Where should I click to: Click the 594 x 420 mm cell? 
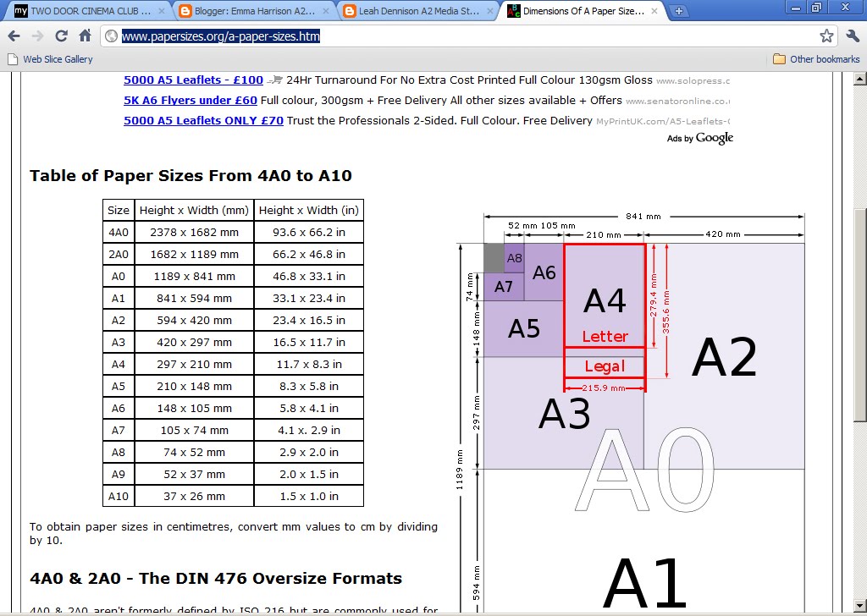pos(194,321)
